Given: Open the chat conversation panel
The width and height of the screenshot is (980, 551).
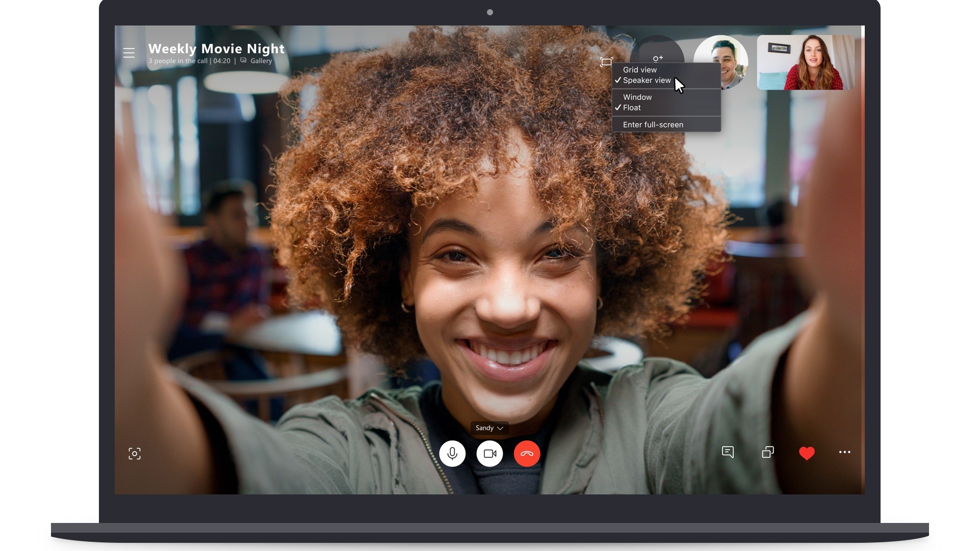Looking at the screenshot, I should pos(728,452).
